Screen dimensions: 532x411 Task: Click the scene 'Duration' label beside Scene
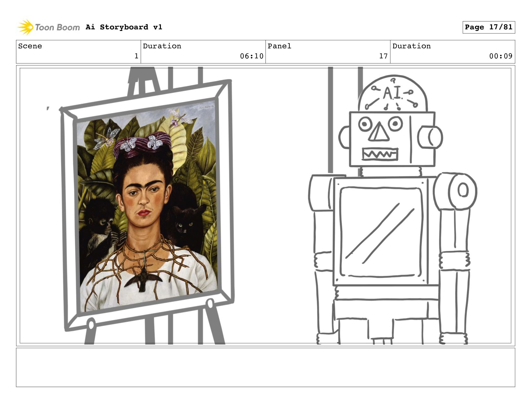click(x=162, y=46)
